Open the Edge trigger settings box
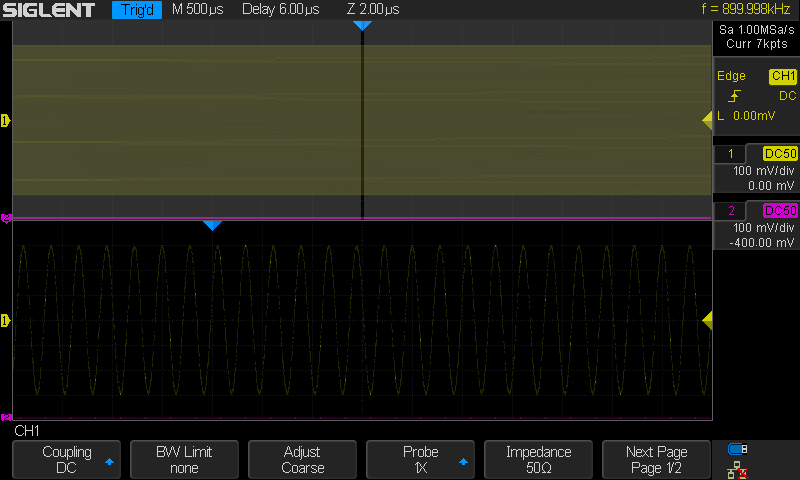Viewport: 800px width, 480px height. click(756, 96)
